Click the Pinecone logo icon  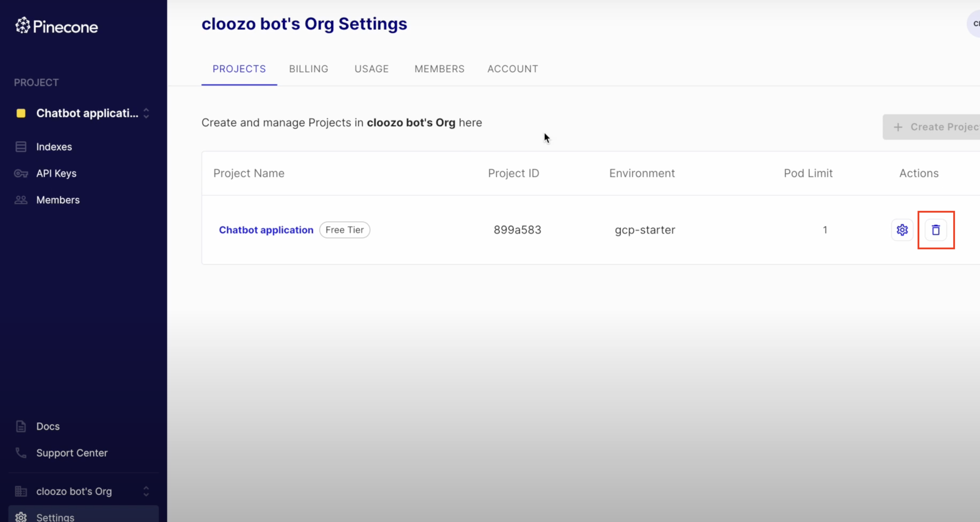[x=23, y=26]
